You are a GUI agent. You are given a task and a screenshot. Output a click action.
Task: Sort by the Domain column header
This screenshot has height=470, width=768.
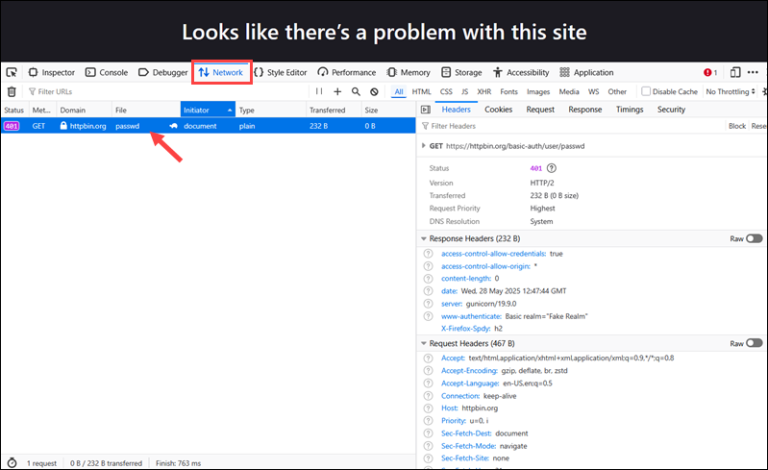(x=84, y=110)
